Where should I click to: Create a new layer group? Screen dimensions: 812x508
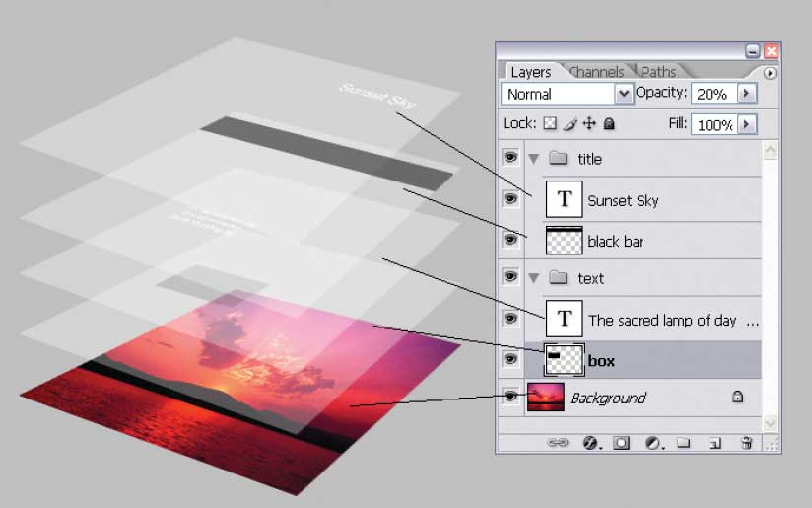pos(682,444)
